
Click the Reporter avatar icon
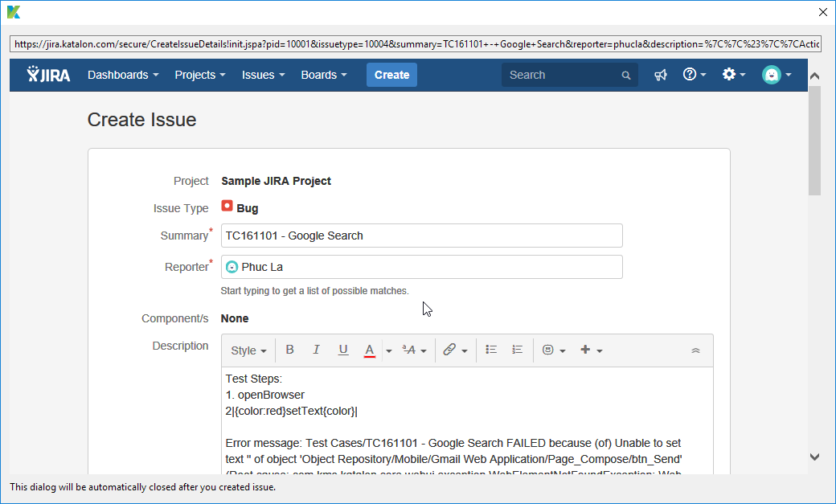232,267
